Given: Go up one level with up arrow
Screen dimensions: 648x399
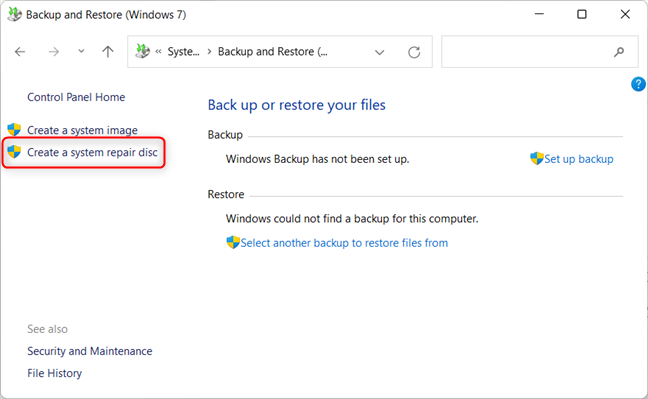Looking at the screenshot, I should pos(108,51).
